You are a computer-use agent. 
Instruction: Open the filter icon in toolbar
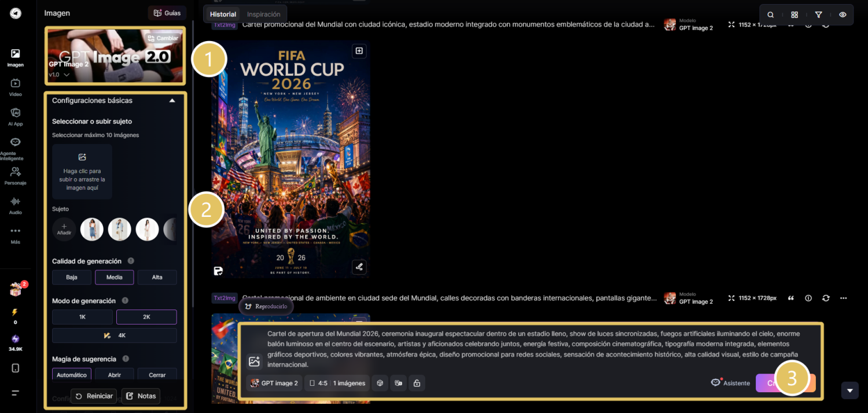point(818,15)
